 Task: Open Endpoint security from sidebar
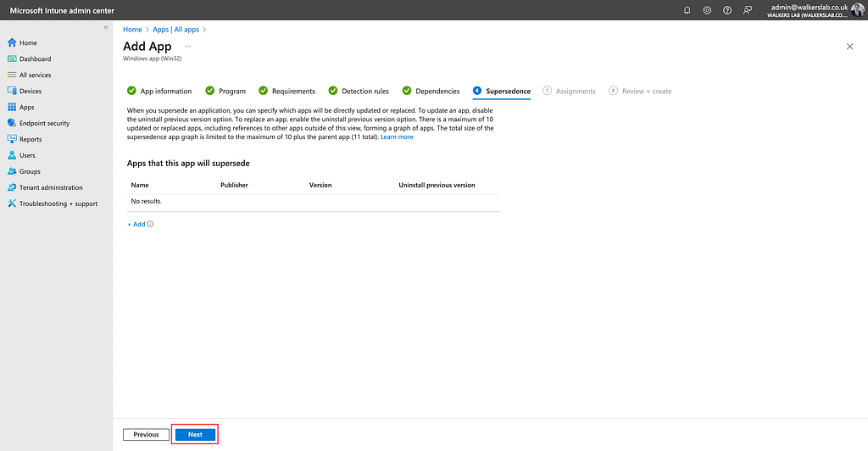tap(44, 123)
